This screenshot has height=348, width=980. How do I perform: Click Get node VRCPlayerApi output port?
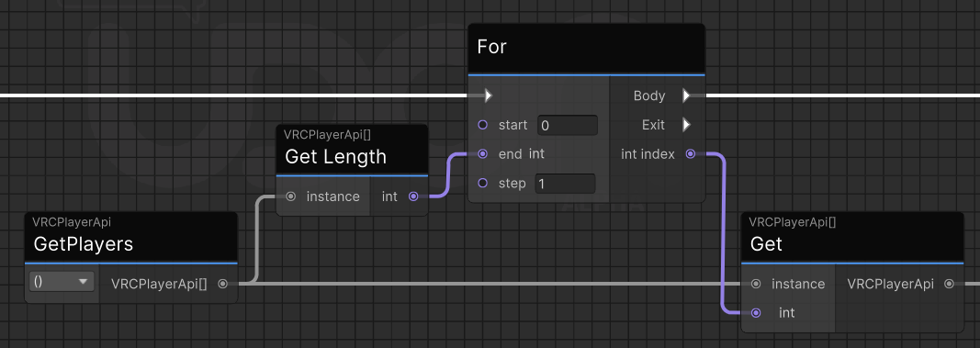pos(950,284)
